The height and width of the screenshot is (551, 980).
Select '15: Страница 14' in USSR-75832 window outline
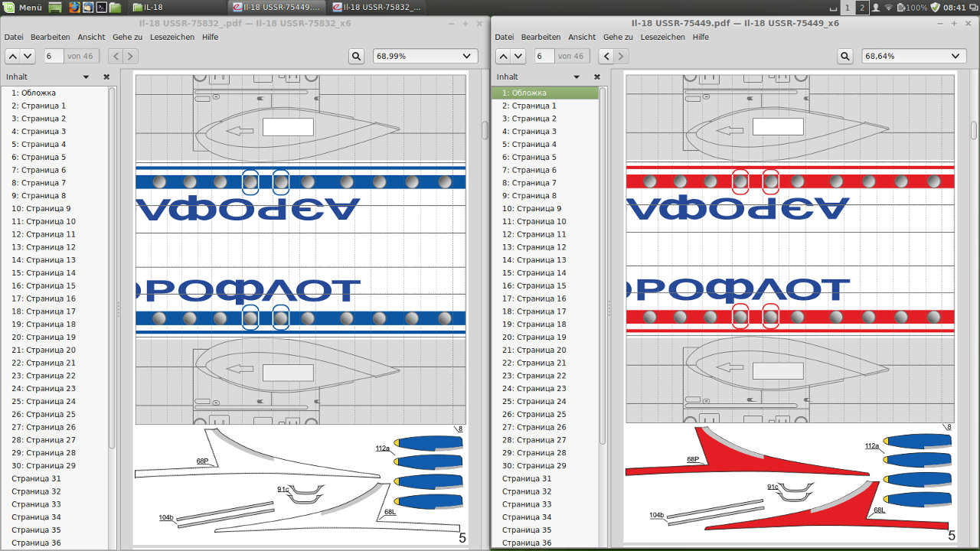[54, 272]
